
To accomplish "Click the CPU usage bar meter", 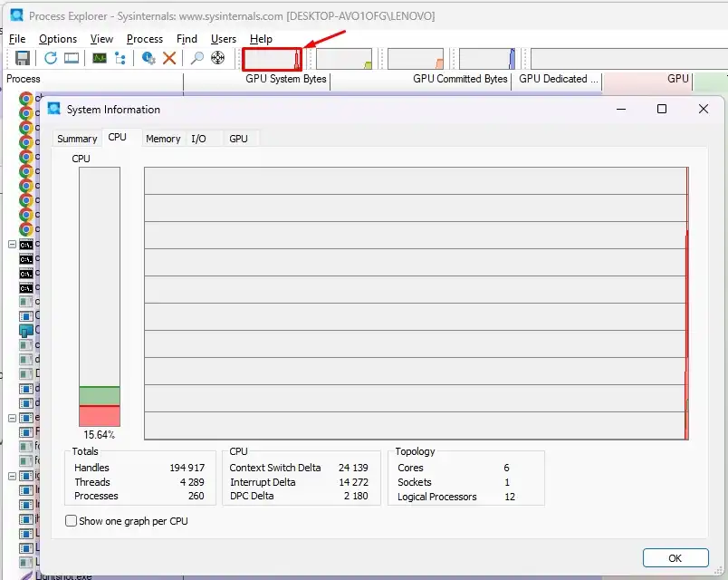I will pos(100,296).
